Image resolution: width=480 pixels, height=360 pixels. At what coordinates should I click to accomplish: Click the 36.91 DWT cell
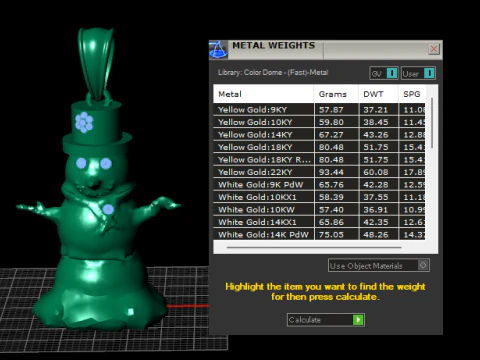(x=378, y=210)
